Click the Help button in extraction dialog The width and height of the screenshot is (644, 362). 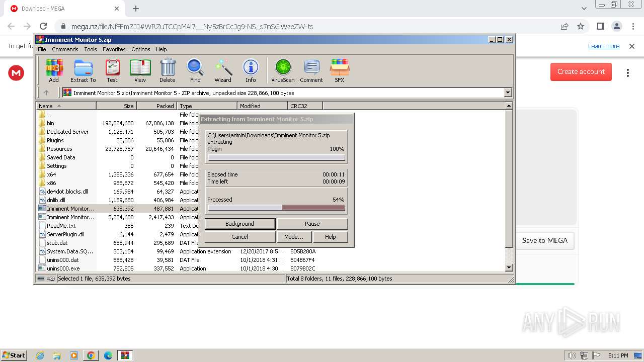[330, 237]
